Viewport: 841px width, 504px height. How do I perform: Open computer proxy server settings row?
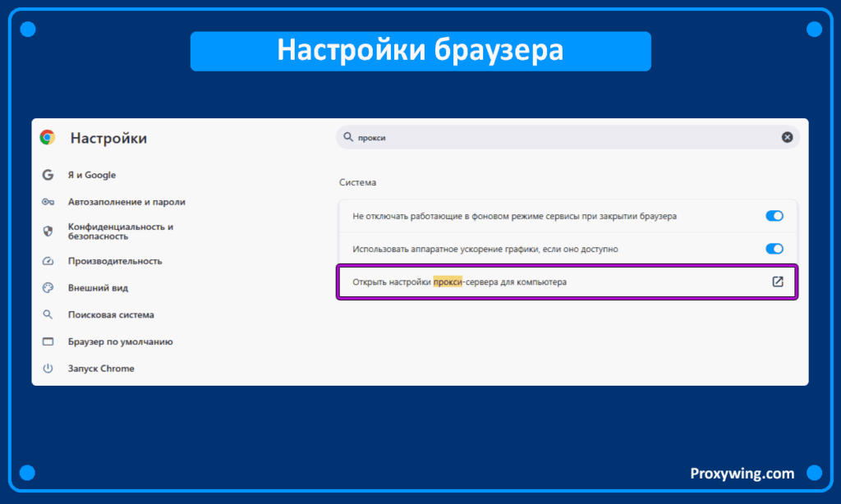coord(567,282)
